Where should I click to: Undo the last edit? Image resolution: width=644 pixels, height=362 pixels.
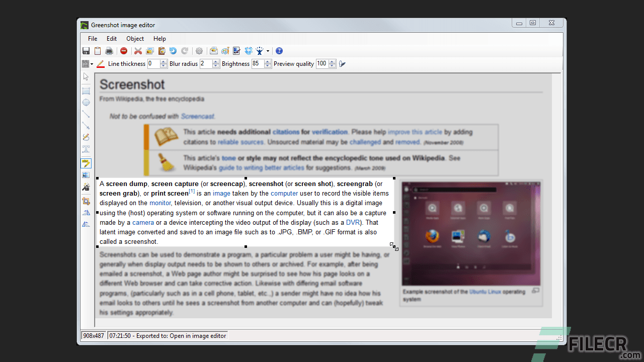pyautogui.click(x=172, y=51)
